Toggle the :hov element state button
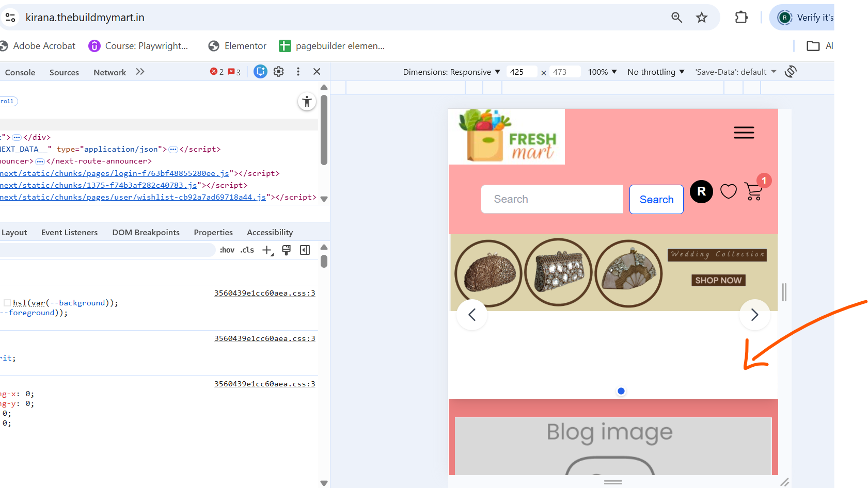Image resolution: width=868 pixels, height=488 pixels. click(227, 250)
